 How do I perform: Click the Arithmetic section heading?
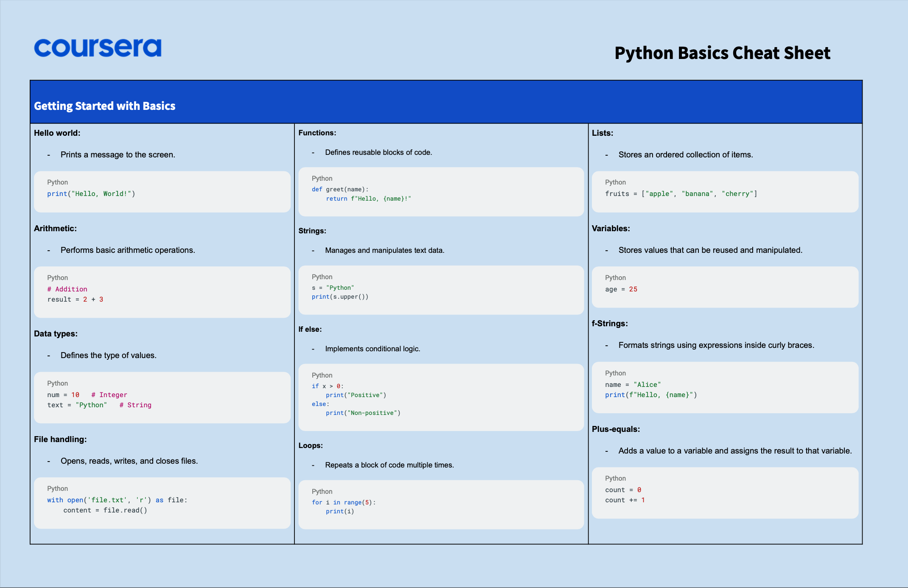[55, 228]
